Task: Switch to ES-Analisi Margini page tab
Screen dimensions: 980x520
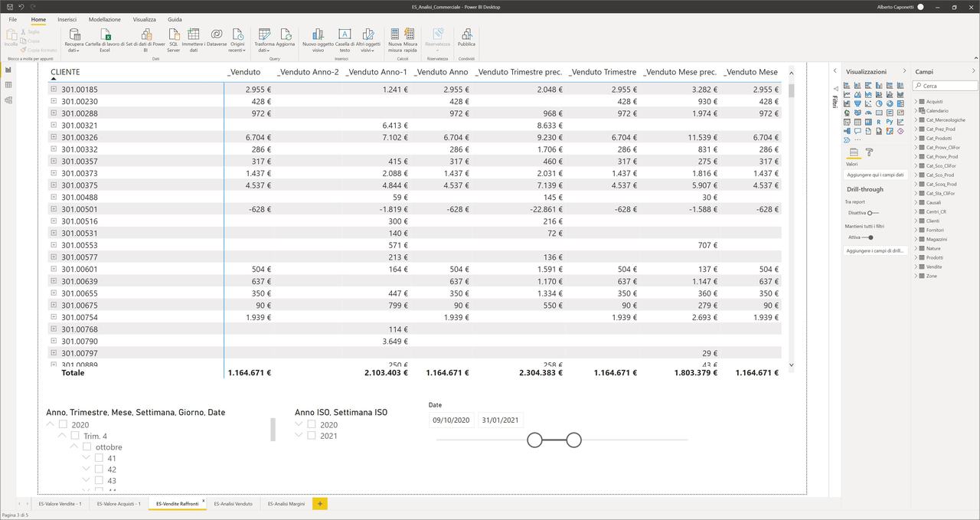Action: (286, 504)
